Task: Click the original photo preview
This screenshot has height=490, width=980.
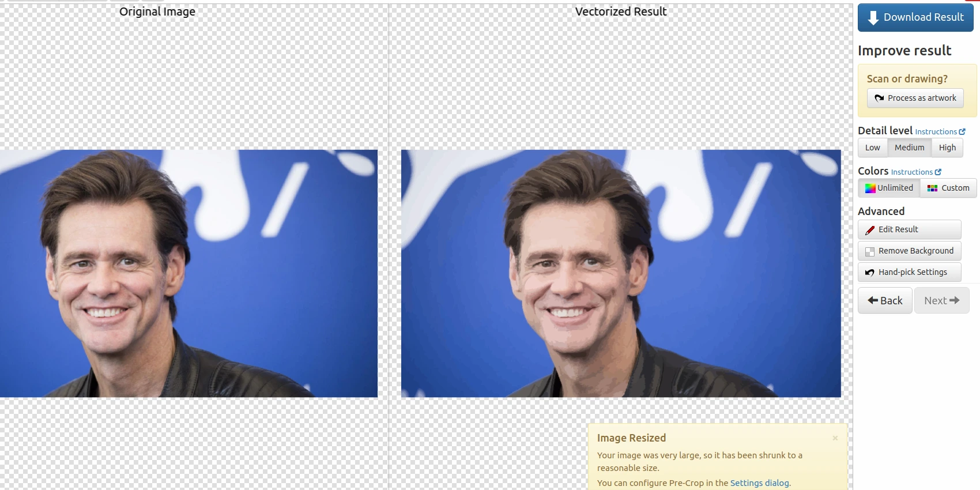Action: coord(189,273)
